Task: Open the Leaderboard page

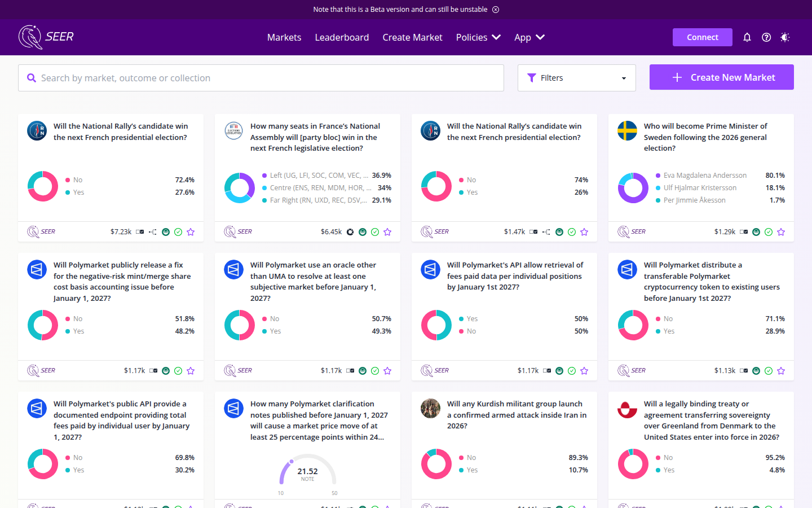Action: [342, 37]
